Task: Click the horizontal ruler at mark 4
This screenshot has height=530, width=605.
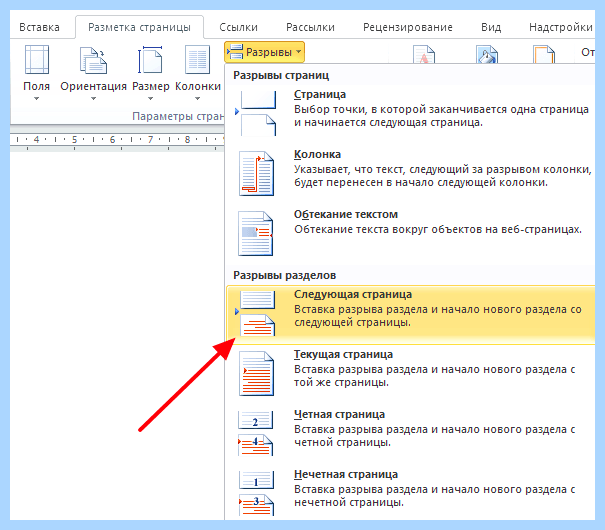Action: pos(37,139)
